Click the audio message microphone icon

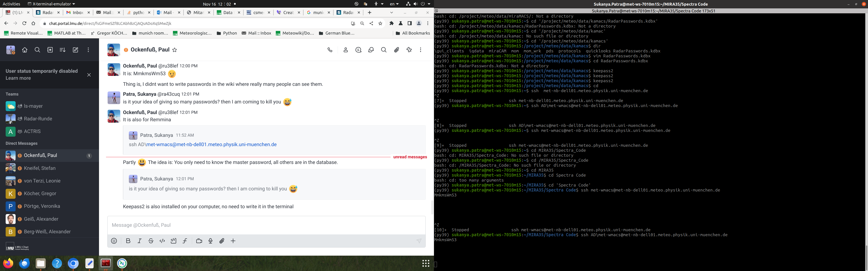coord(210,241)
